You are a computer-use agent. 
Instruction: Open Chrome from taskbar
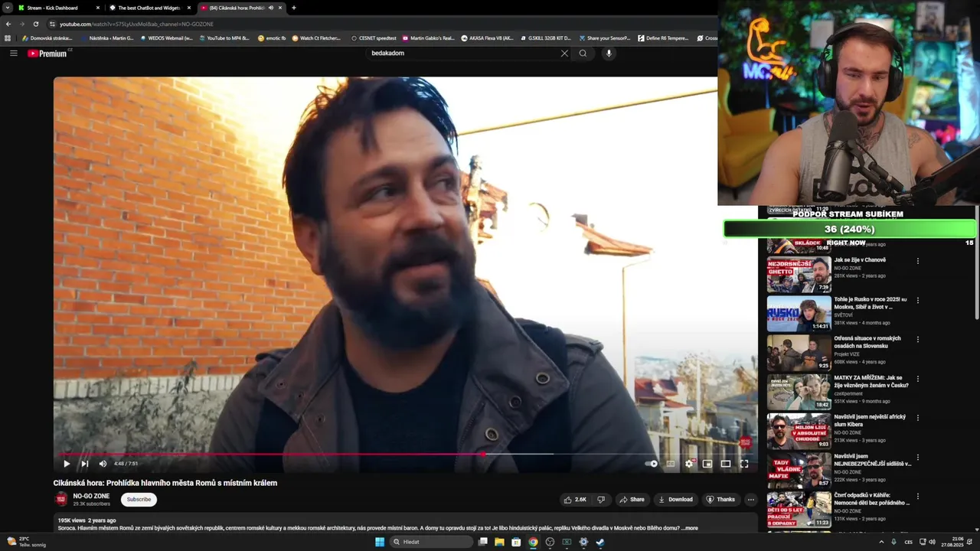point(533,542)
